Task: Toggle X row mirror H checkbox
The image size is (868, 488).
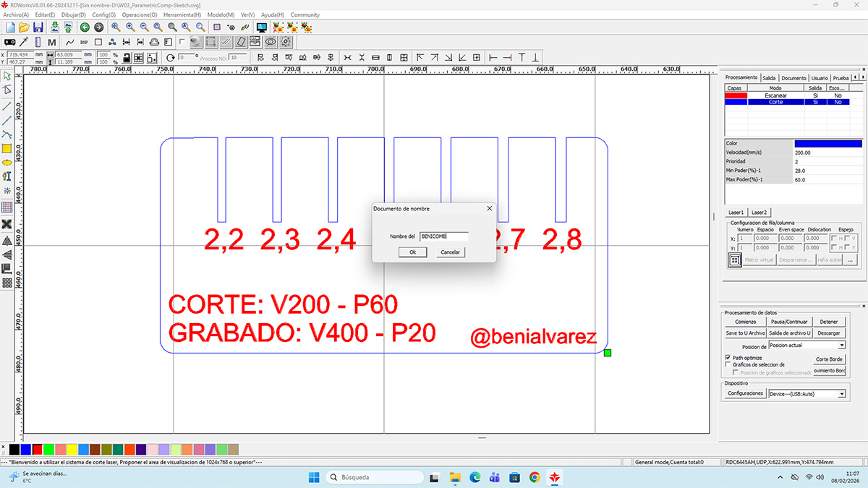Action: coord(834,239)
